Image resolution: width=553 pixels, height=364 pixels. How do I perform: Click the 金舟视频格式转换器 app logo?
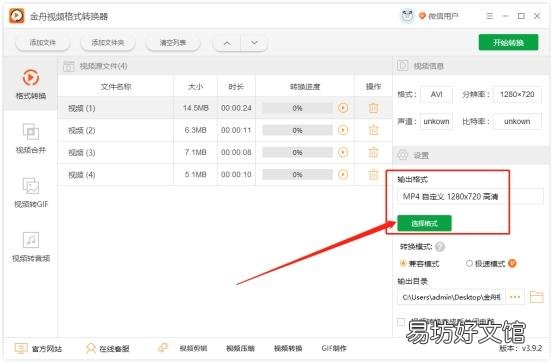tap(17, 16)
